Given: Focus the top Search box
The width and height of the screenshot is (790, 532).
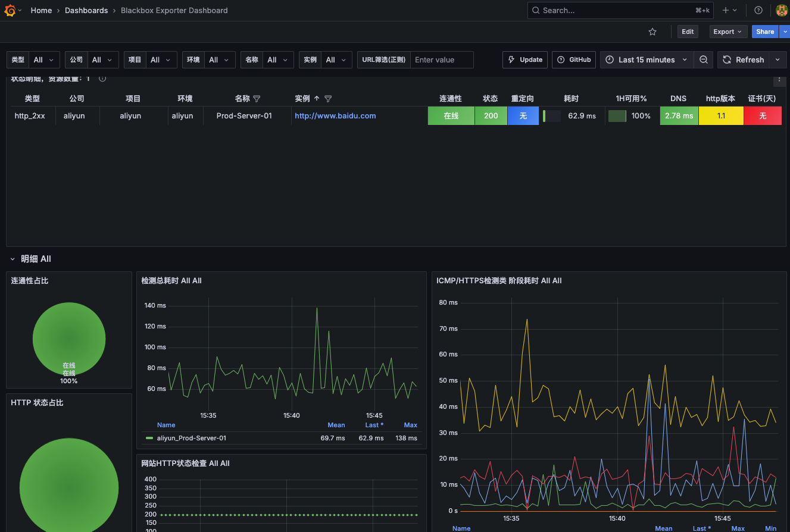Looking at the screenshot, I should pyautogui.click(x=620, y=10).
